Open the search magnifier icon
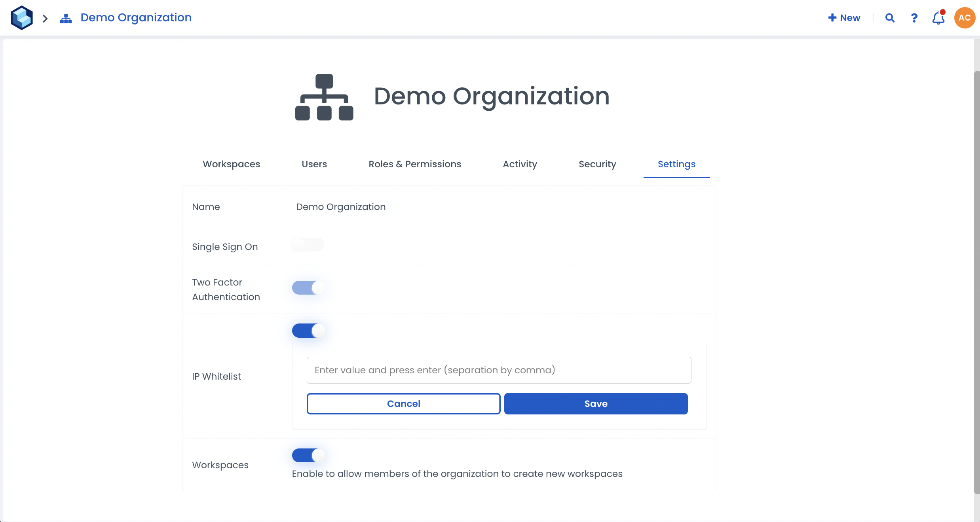Viewport: 980px width, 522px height. [890, 18]
